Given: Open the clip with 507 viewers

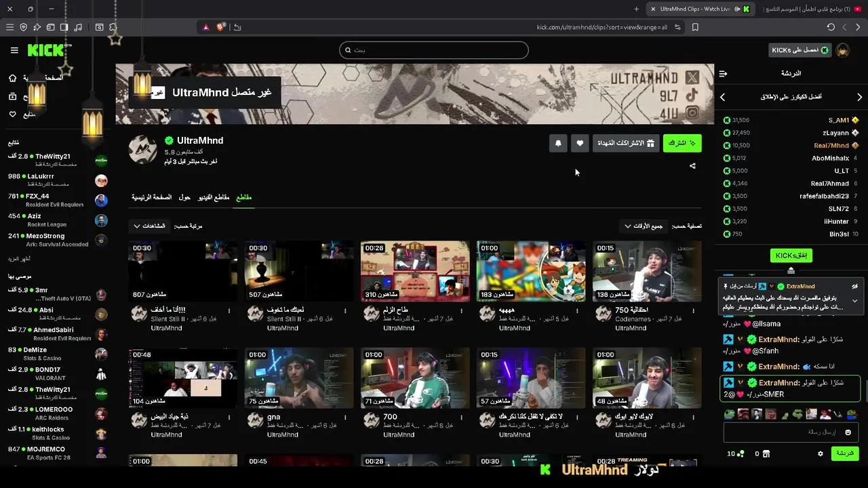Looking at the screenshot, I should (x=299, y=271).
